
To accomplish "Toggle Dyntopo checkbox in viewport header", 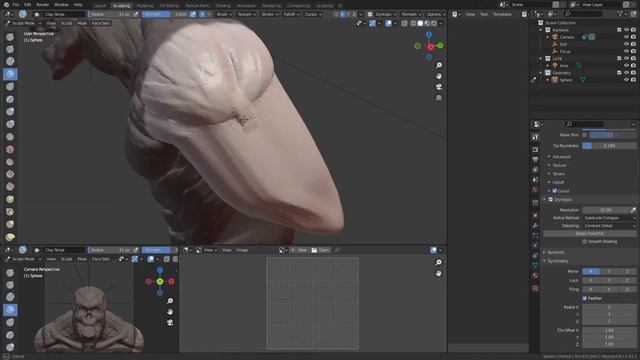I will 370,14.
